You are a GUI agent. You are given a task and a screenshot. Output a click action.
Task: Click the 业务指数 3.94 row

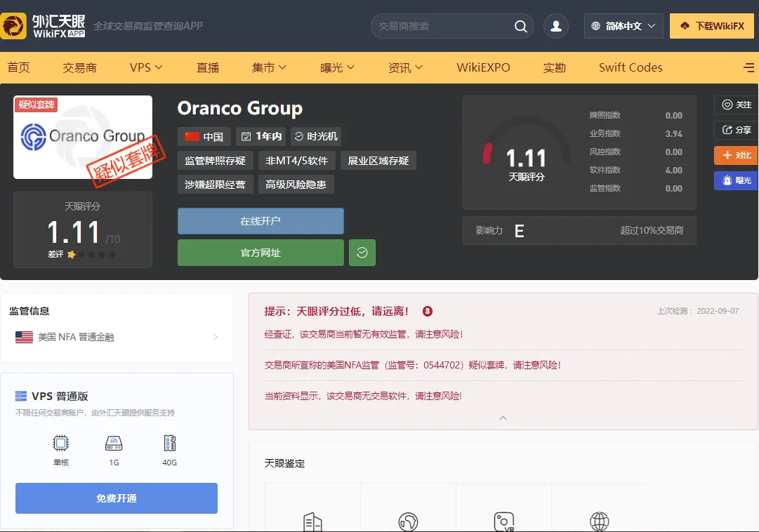[x=635, y=133]
